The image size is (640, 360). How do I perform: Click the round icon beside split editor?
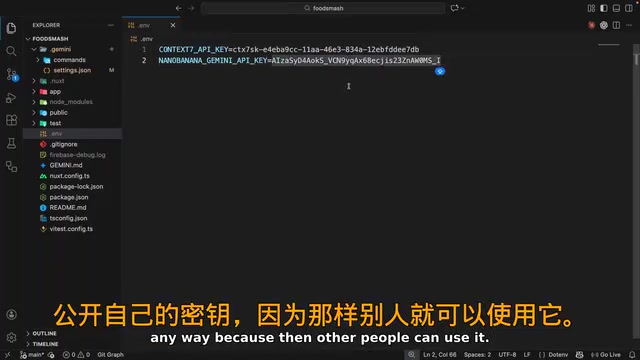pos(604,25)
